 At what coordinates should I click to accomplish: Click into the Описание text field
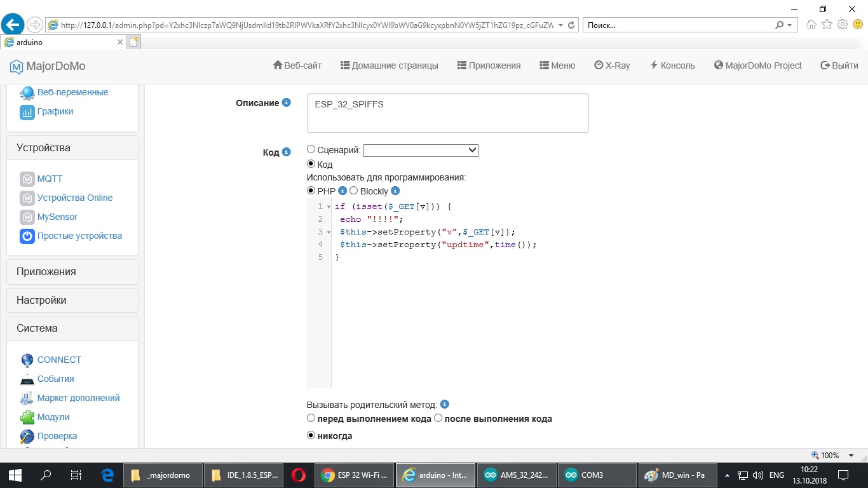point(447,113)
